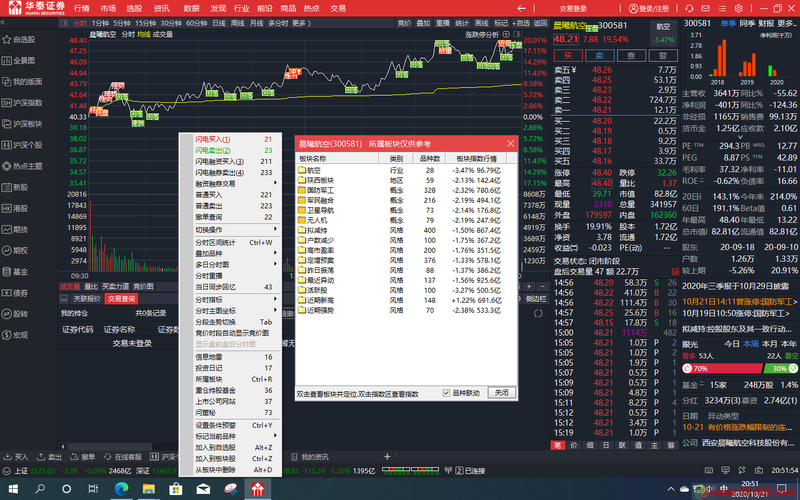Image resolution: width=800 pixels, height=500 pixels.
Task: Expand 分时指标 submenu
Action: click(233, 299)
